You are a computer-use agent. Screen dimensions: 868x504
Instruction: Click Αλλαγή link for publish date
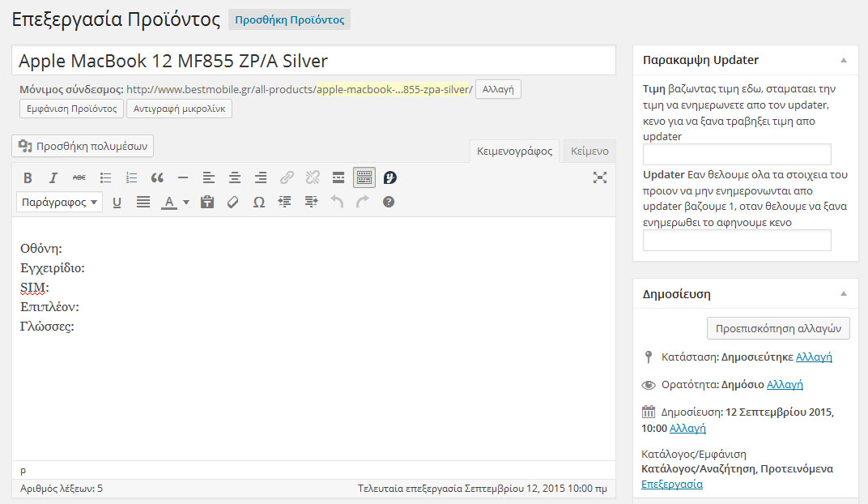click(x=687, y=428)
